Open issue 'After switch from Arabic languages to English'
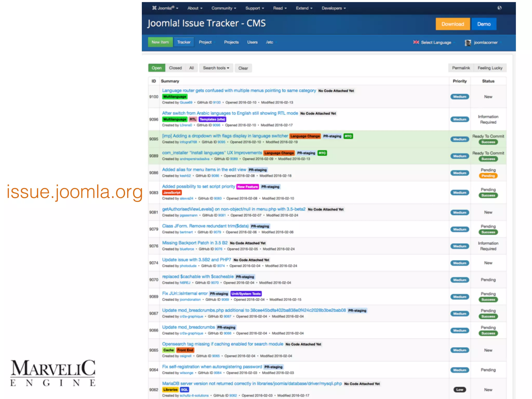 tap(230, 113)
